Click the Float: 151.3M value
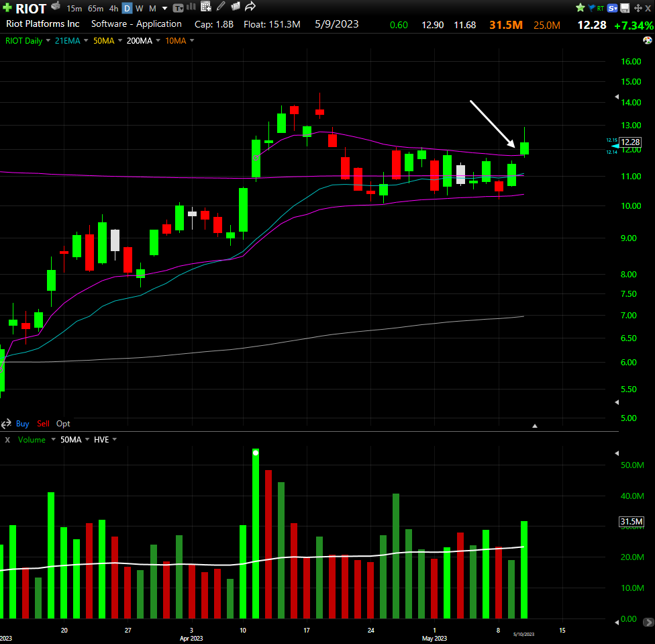This screenshot has width=655, height=644. coord(272,24)
